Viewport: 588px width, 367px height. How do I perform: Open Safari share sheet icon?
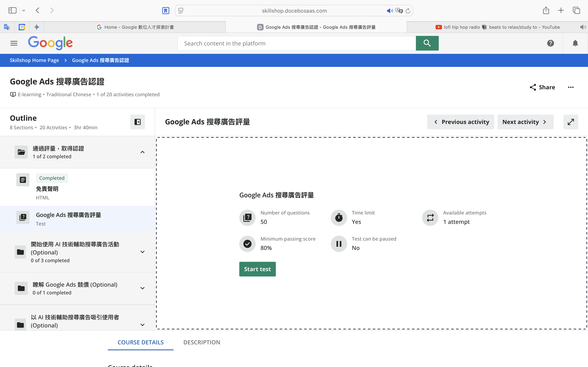pos(546,10)
